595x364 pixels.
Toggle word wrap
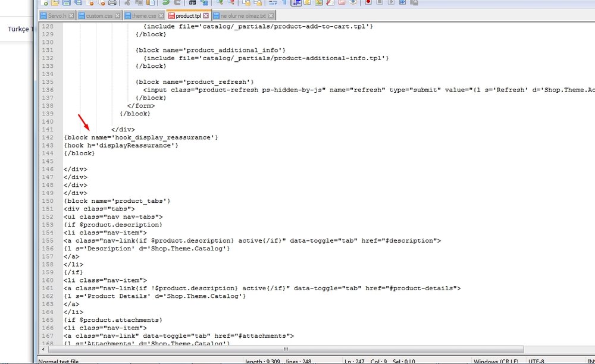coord(273,3)
